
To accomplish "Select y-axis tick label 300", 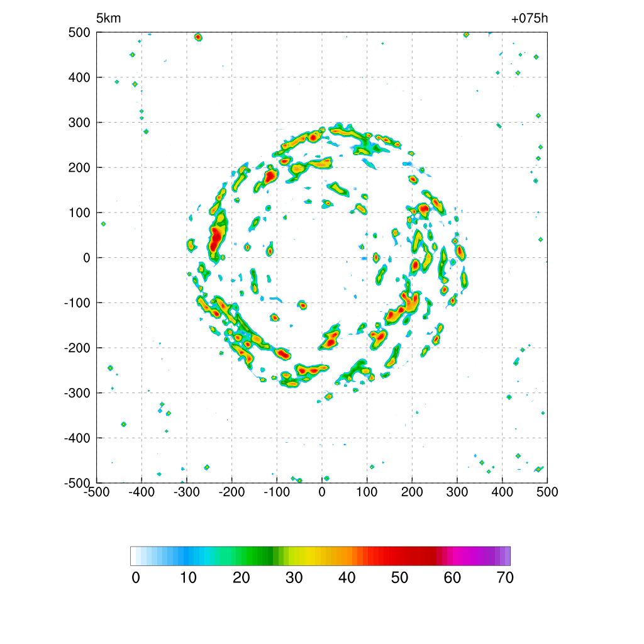I will (x=79, y=123).
